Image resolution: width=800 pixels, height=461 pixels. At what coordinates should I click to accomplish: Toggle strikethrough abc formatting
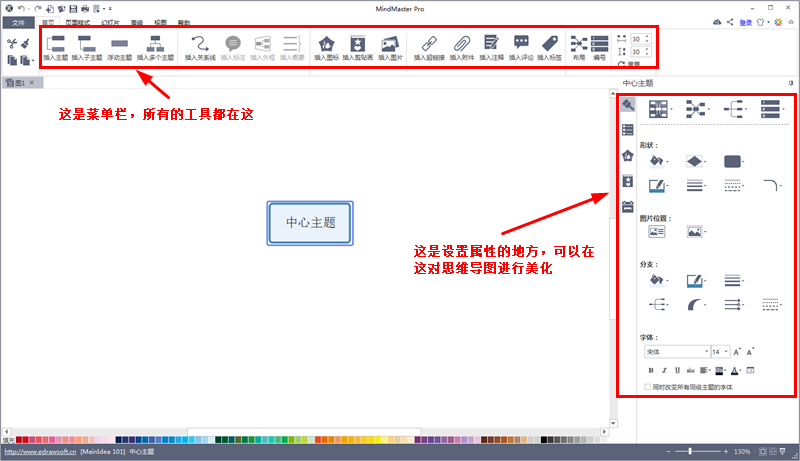[690, 370]
